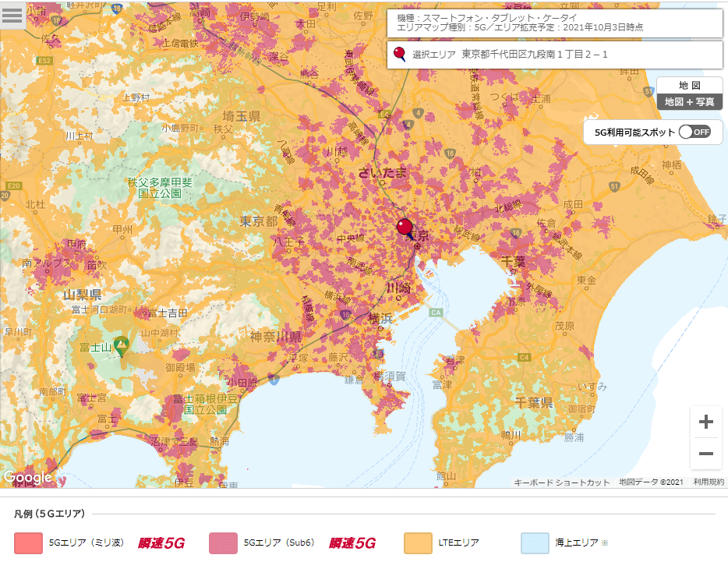Click the LTEエリア legend swatch
728x562 pixels.
pyautogui.click(x=418, y=543)
